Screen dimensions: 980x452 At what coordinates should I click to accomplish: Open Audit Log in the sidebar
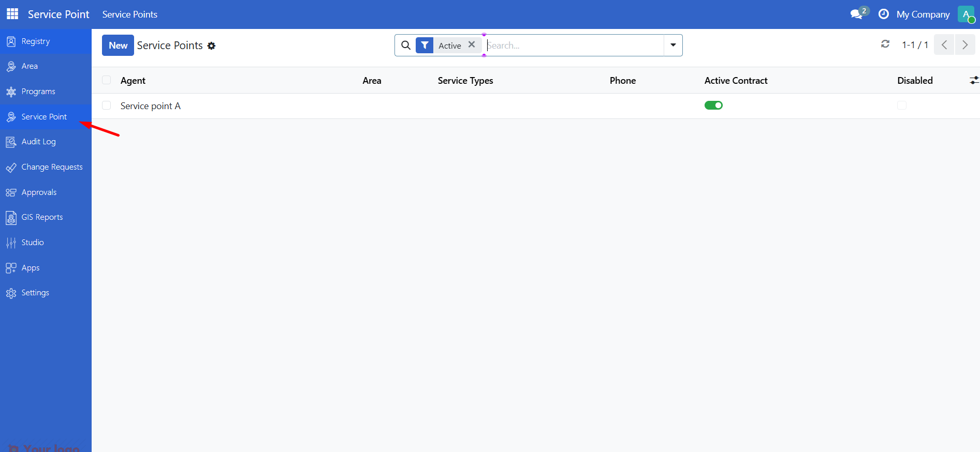(38, 142)
